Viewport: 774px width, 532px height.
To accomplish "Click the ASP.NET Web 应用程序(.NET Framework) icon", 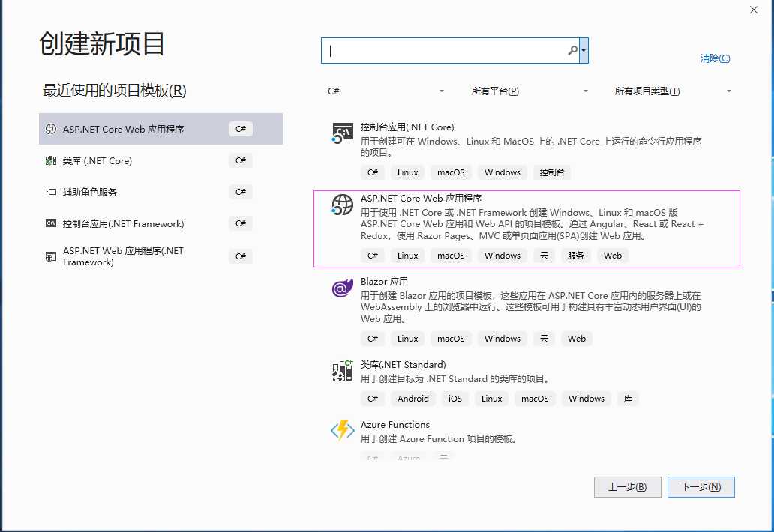I will pos(51,256).
